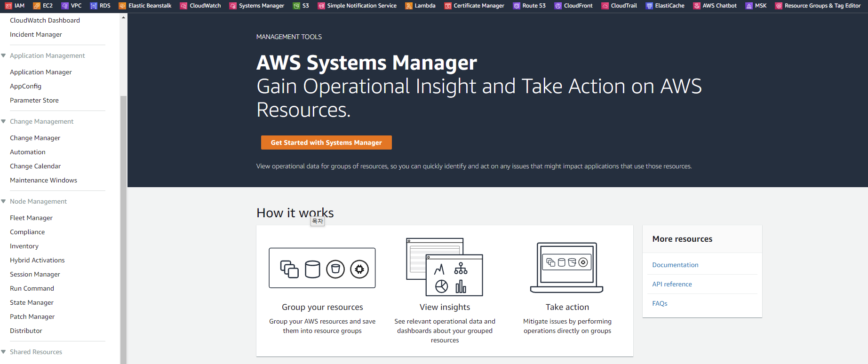The width and height of the screenshot is (868, 364).
Task: Open the AWS Chatbot shortcut icon
Action: coord(697,6)
